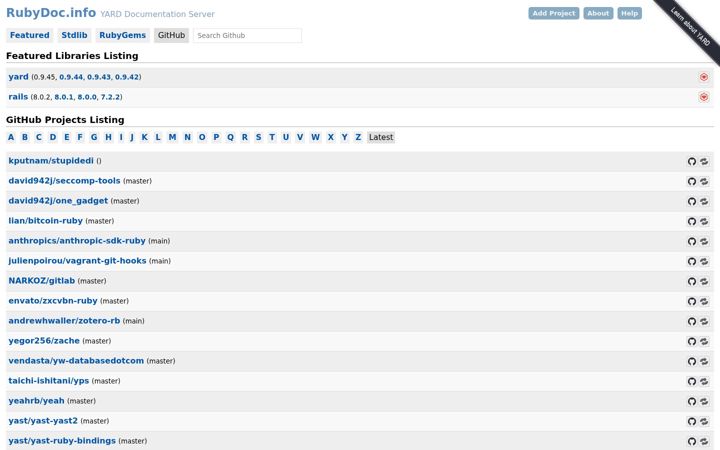GitHub icon for anthropics/anthropic-sdk-ruby
Image resolution: width=720 pixels, height=450 pixels.
coord(692,241)
